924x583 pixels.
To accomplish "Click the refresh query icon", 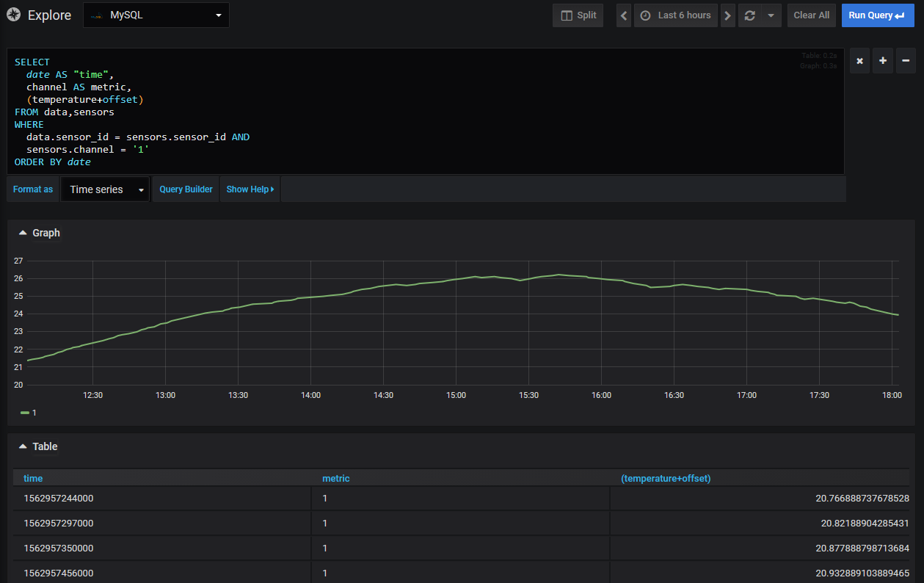I will tap(749, 15).
